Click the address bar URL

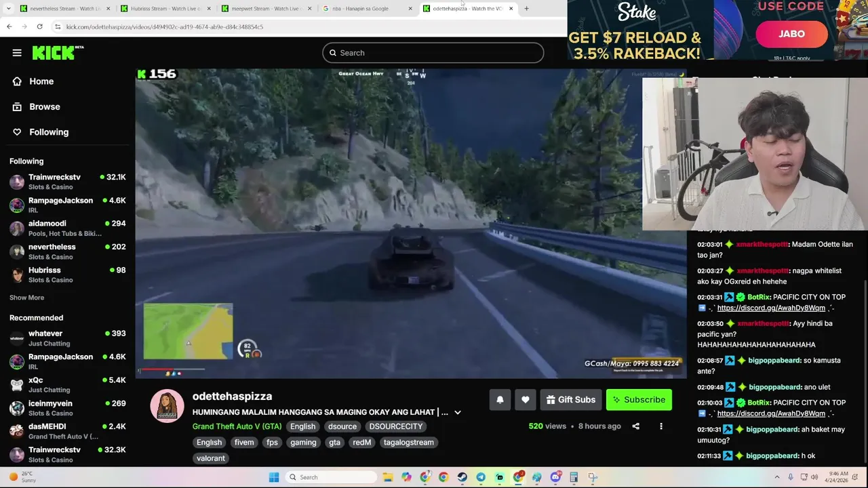tap(165, 26)
